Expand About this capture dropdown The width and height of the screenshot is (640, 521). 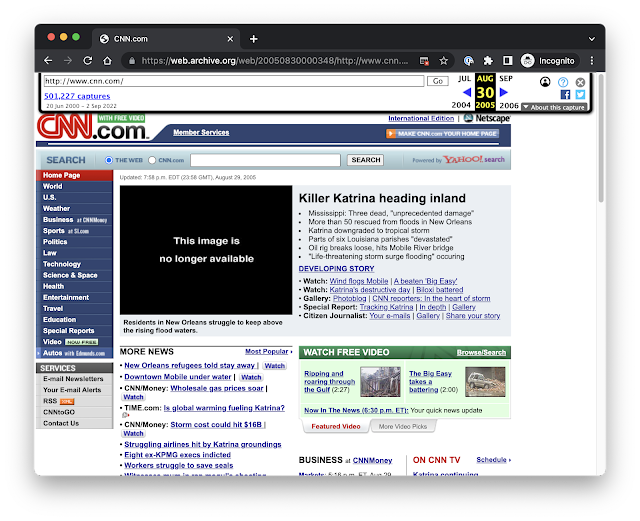point(554,107)
